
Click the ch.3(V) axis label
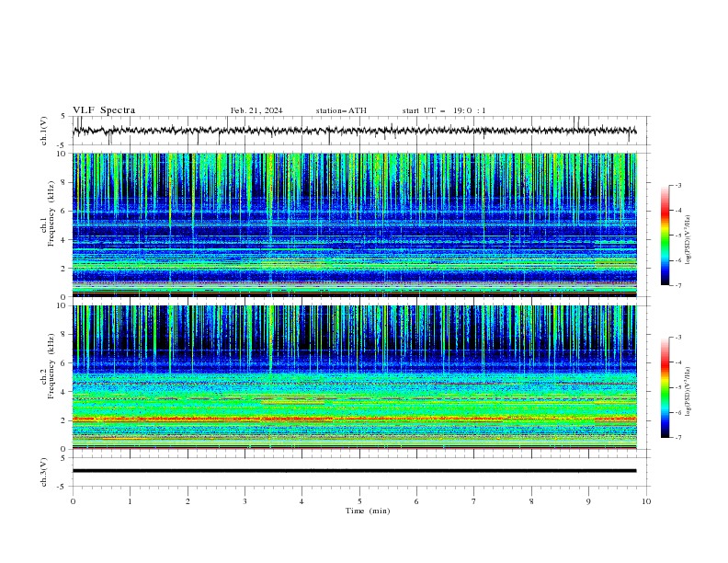click(x=44, y=472)
